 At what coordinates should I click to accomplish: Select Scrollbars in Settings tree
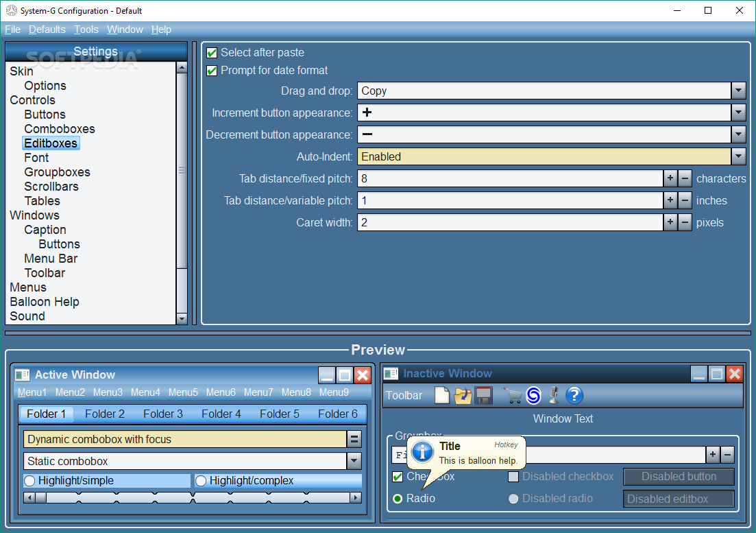51,187
